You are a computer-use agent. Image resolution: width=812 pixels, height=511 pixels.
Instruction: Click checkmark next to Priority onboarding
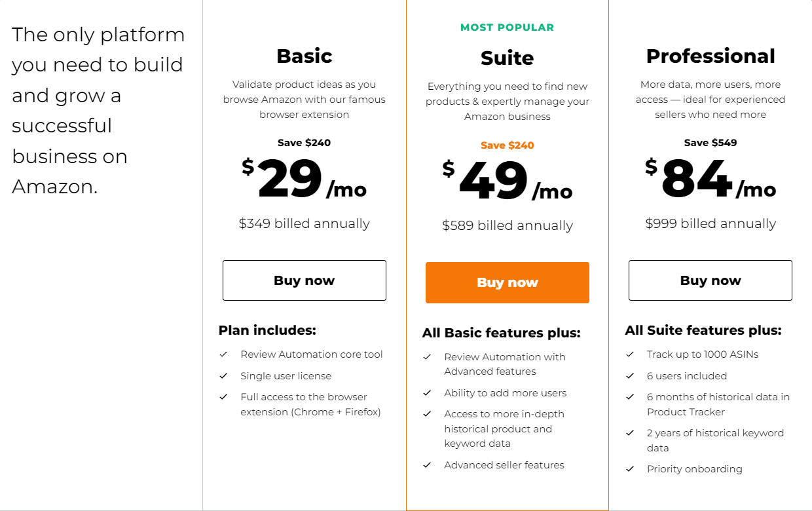point(630,469)
